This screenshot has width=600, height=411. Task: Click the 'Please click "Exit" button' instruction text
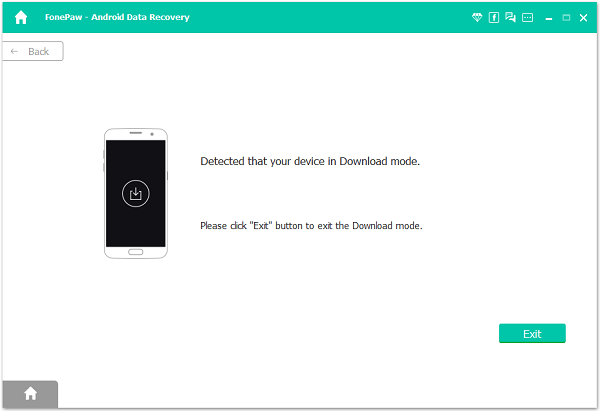[x=311, y=226]
